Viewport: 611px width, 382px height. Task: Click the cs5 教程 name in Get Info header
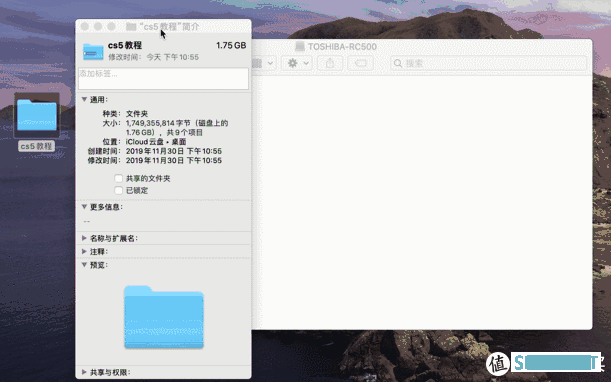(125, 45)
